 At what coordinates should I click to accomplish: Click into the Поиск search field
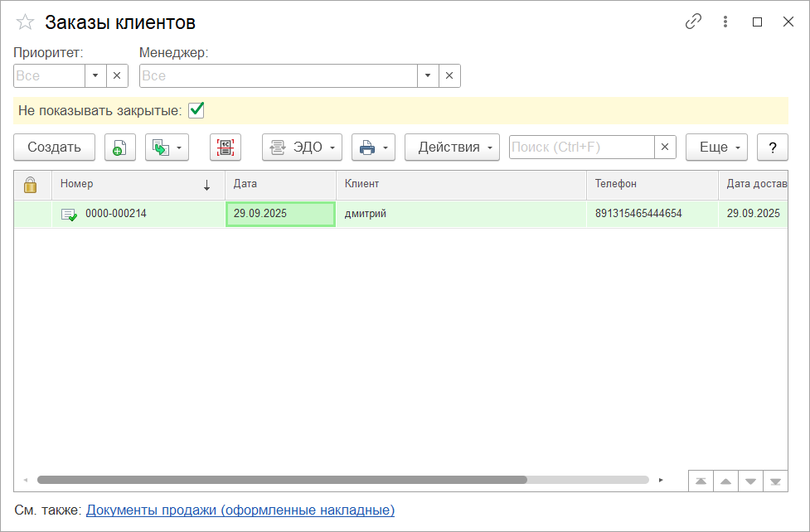pyautogui.click(x=581, y=148)
